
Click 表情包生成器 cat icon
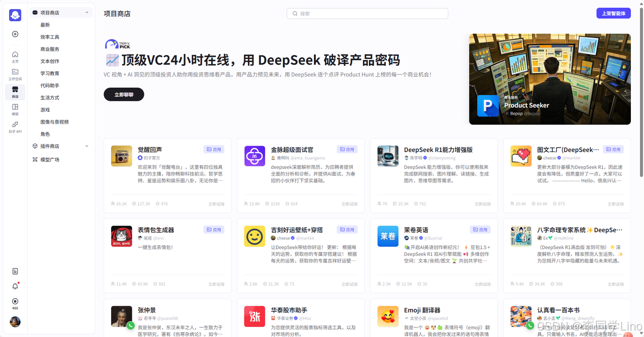(121, 236)
